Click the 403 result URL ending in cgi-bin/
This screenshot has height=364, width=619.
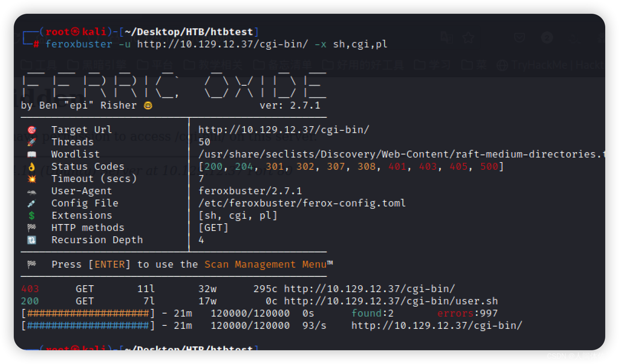[x=370, y=289]
